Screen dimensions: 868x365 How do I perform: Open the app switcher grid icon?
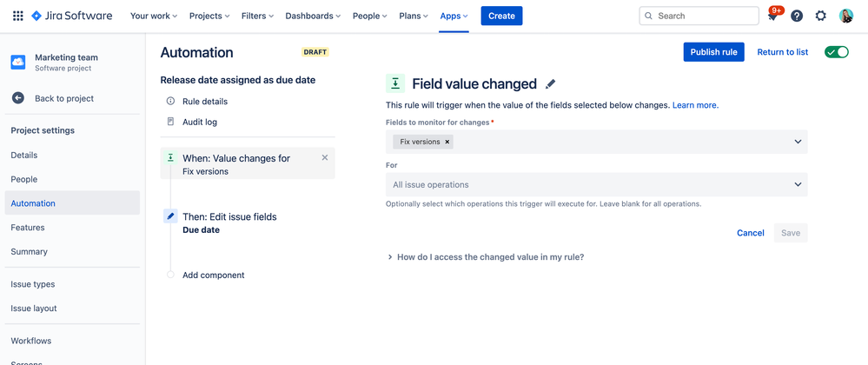tap(17, 16)
